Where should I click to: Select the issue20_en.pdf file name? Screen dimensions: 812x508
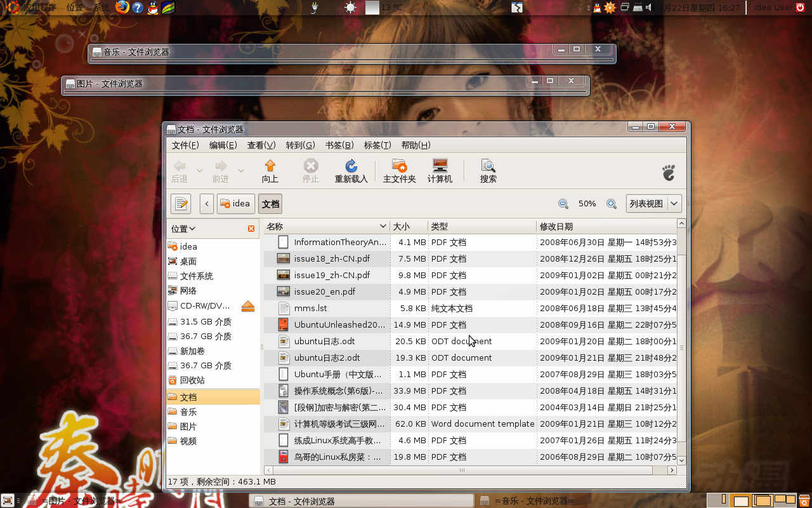(325, 291)
